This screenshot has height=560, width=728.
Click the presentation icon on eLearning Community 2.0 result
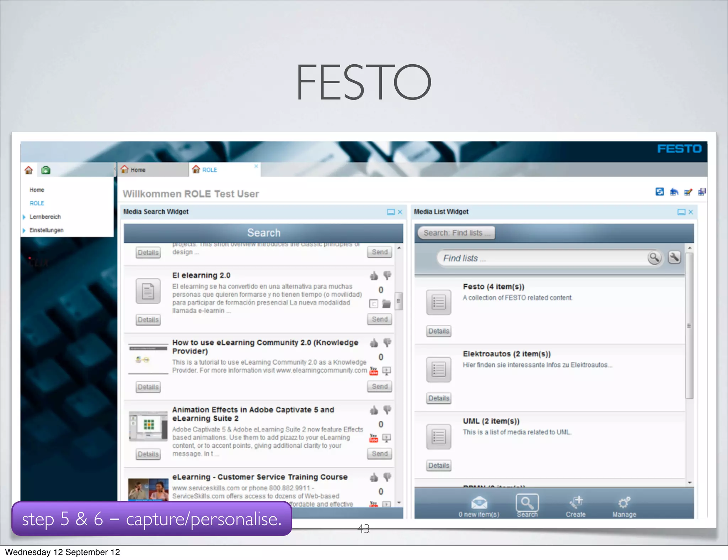(386, 371)
